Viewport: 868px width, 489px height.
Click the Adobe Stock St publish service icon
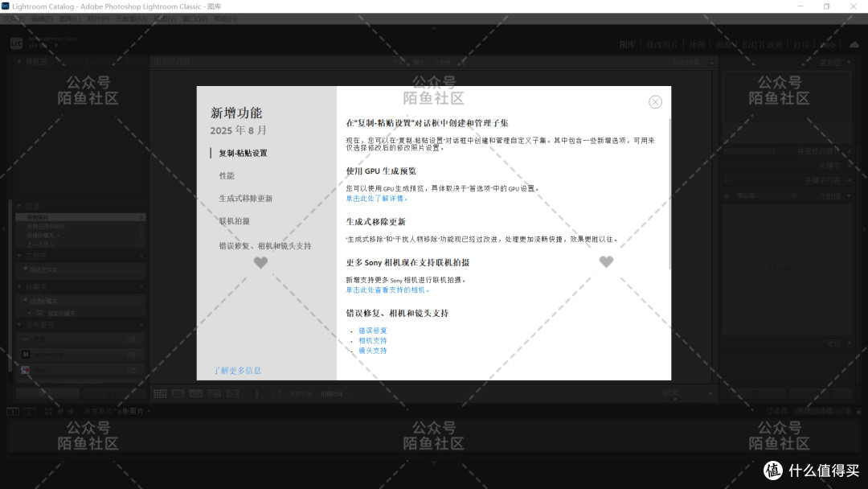[x=26, y=355]
